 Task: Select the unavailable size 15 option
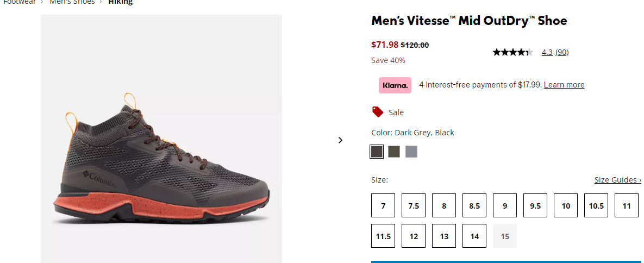pyautogui.click(x=505, y=236)
